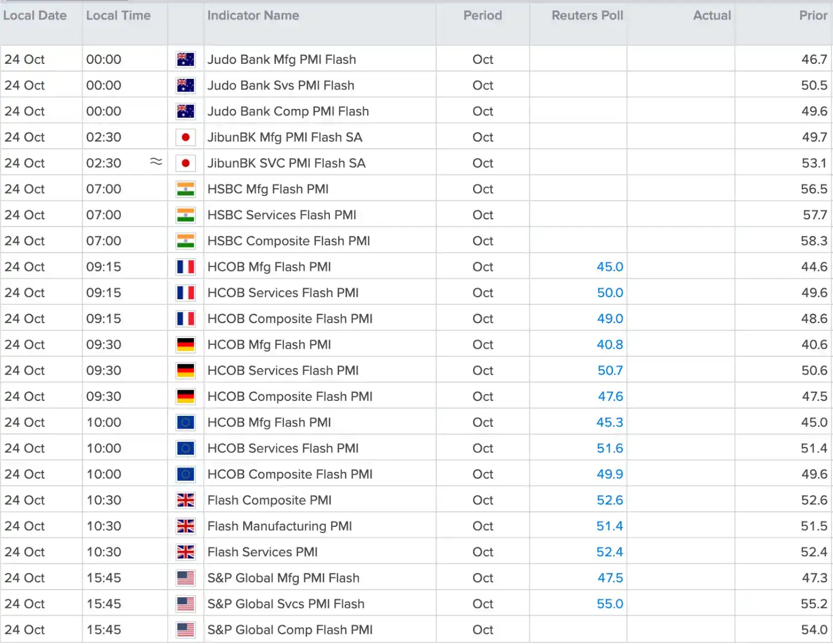
Task: Select the EU flag in the 10:00 HCOB Composite row
Action: (185, 474)
